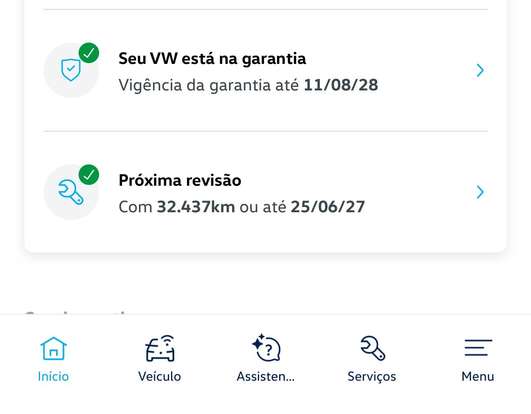Select the Assisten... tab label
Image resolution: width=531 pixels, height=414 pixels.
pyautogui.click(x=266, y=376)
